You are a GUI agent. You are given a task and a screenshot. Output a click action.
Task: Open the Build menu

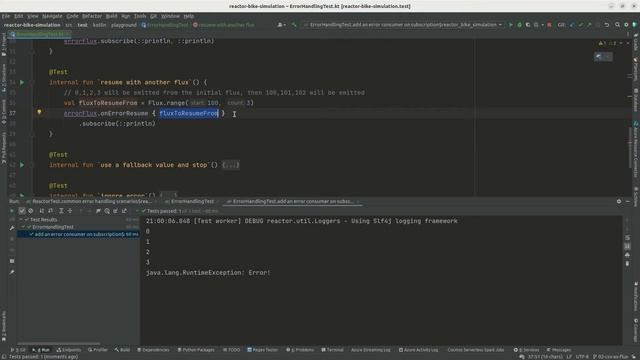(x=111, y=16)
